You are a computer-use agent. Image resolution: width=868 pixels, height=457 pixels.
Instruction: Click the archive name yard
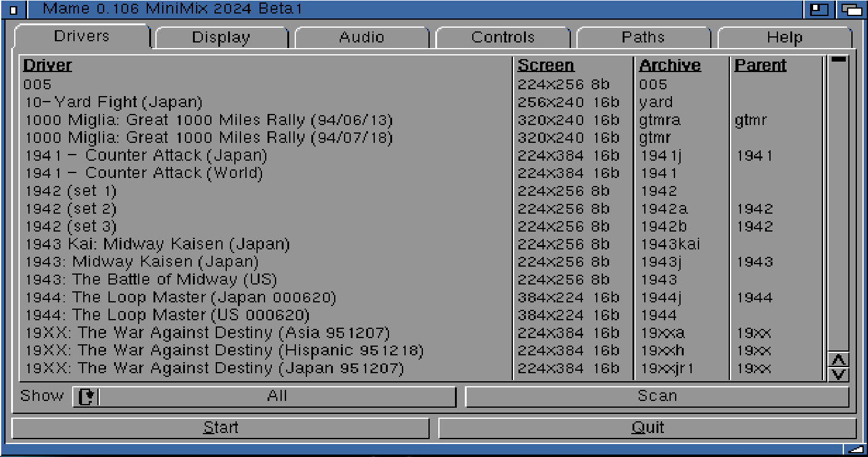656,102
